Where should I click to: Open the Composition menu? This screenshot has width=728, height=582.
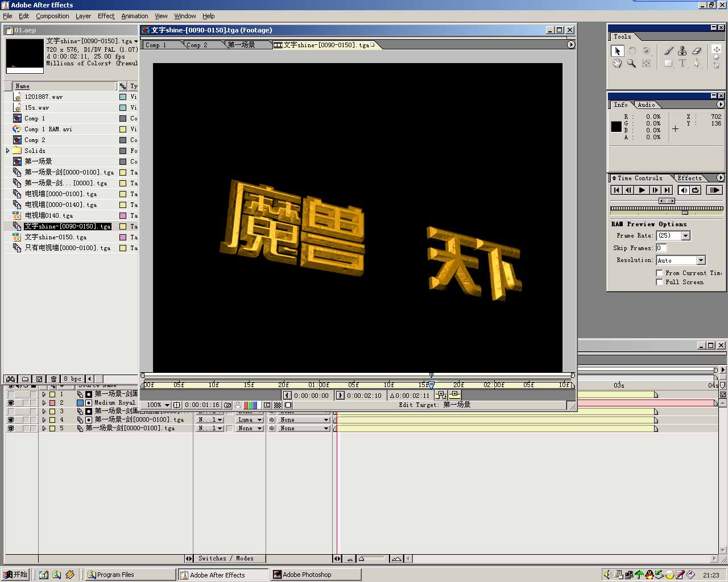click(x=52, y=16)
